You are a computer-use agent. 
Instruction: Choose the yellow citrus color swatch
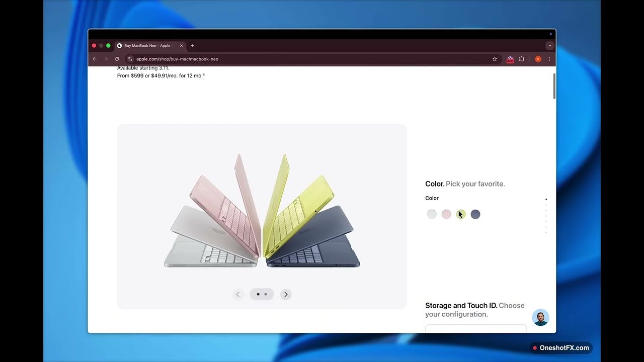click(461, 214)
